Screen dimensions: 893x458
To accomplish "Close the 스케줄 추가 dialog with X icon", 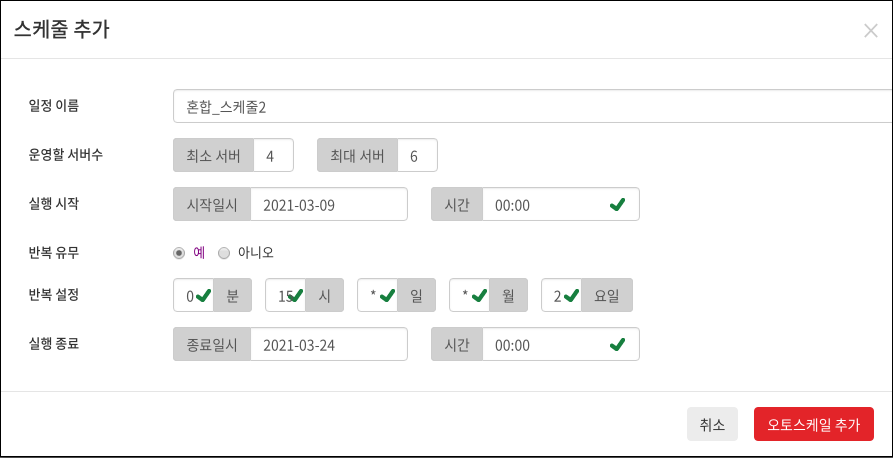I will point(870,31).
